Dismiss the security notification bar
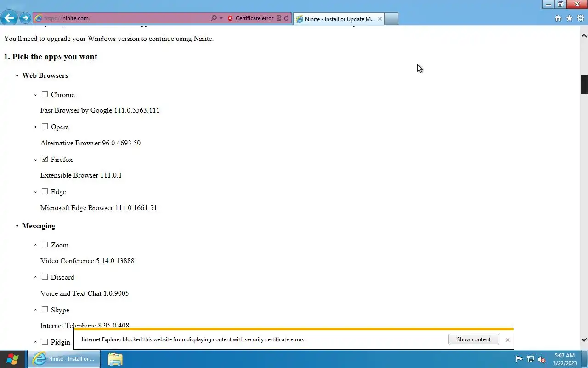Screen dimensions: 588x368 [507, 339]
